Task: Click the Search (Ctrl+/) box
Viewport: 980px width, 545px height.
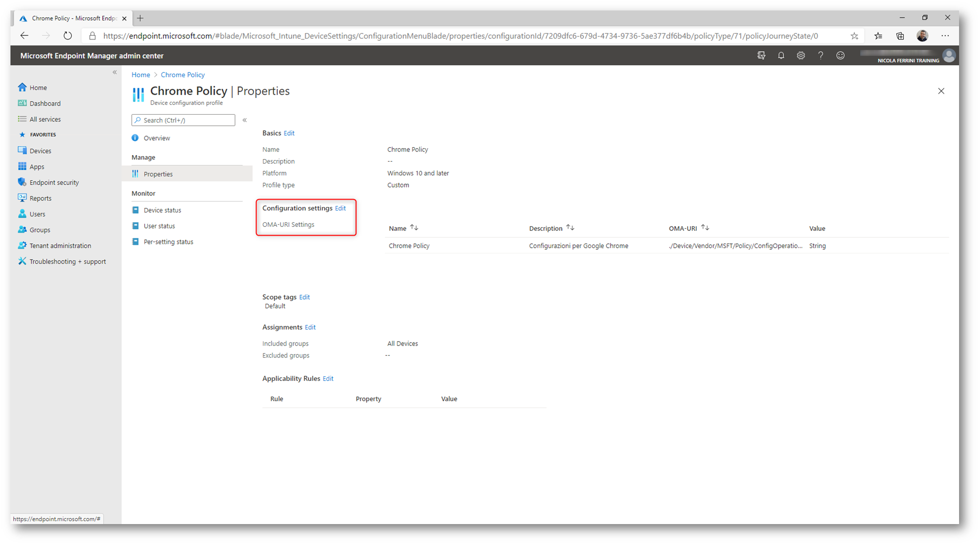Action: 183,120
